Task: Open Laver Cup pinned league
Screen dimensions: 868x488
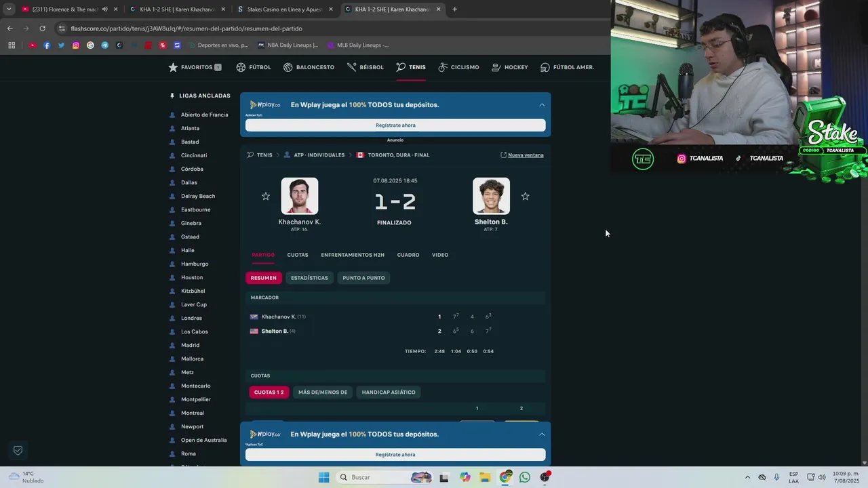Action: coord(194,304)
